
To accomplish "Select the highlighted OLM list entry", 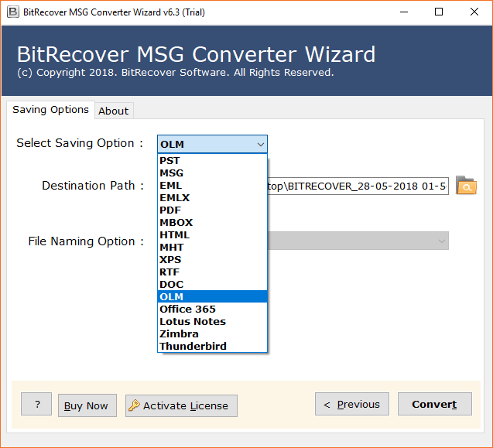I will pyautogui.click(x=212, y=297).
